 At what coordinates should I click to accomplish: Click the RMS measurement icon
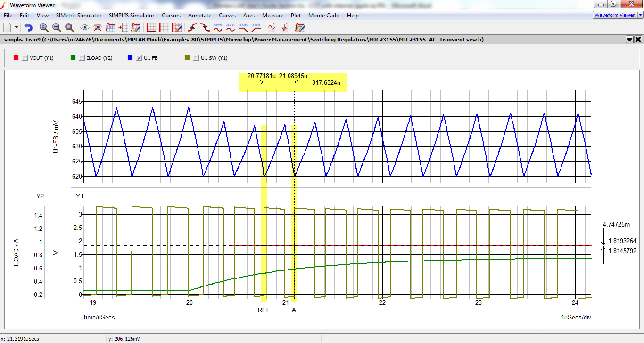(x=218, y=28)
